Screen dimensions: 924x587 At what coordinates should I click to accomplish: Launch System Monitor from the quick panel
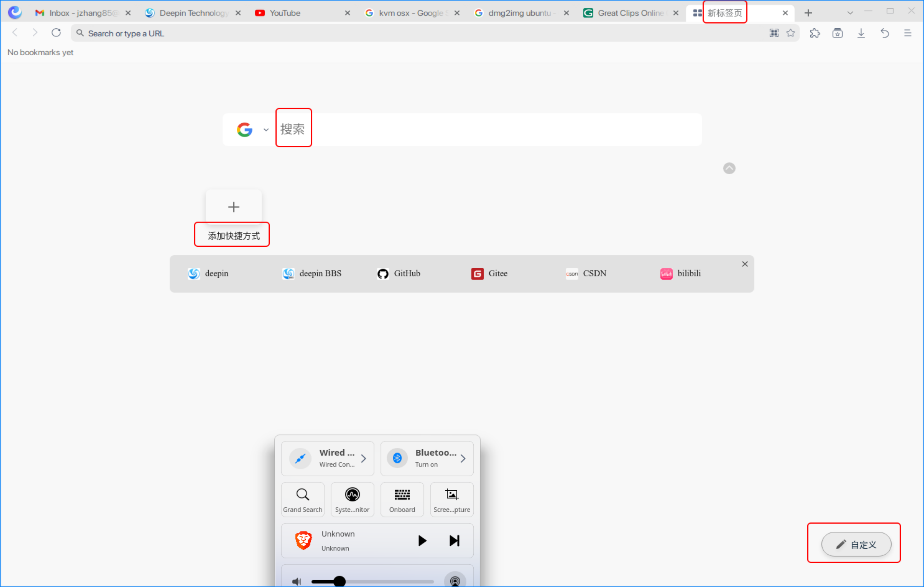pos(352,500)
